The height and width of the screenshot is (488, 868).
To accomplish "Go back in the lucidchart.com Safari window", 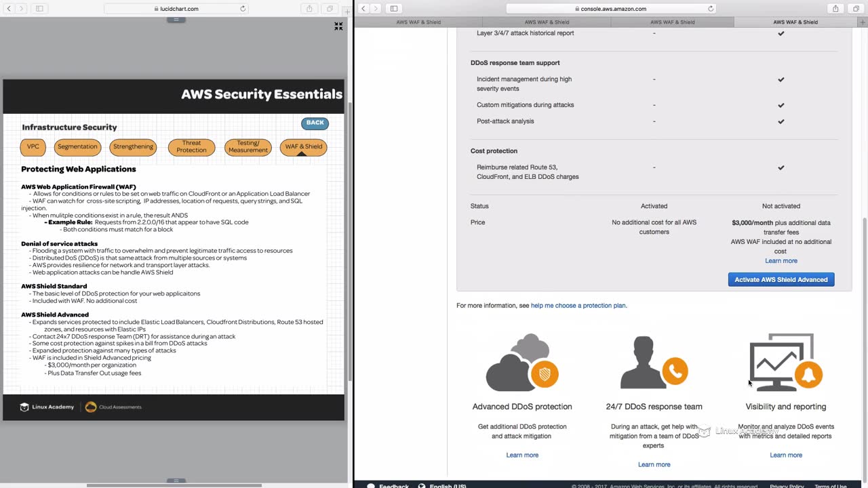I will click(7, 9).
